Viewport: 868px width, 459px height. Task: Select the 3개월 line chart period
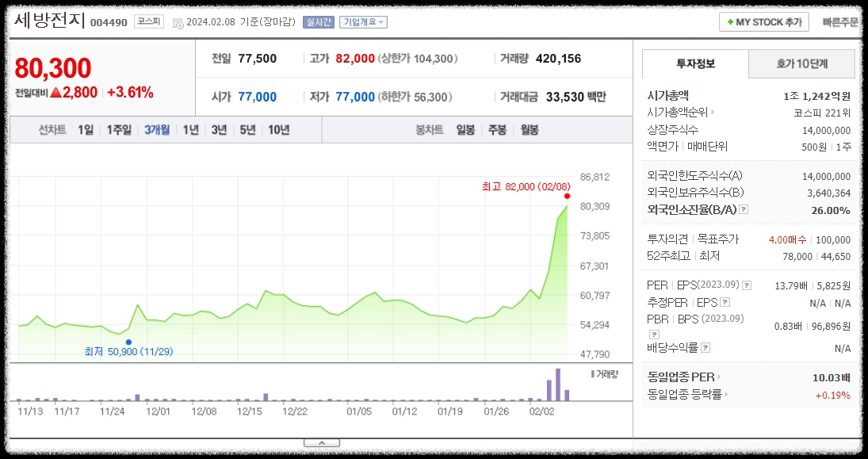point(157,130)
